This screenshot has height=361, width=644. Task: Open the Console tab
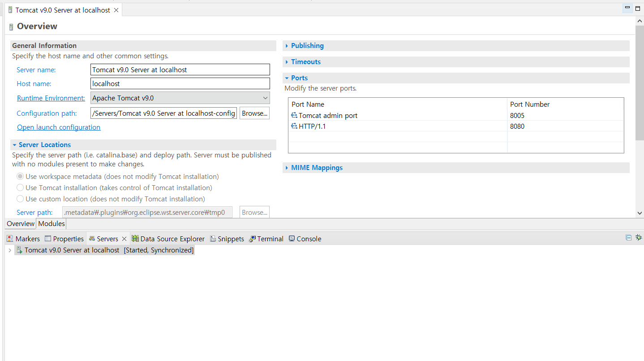point(305,239)
